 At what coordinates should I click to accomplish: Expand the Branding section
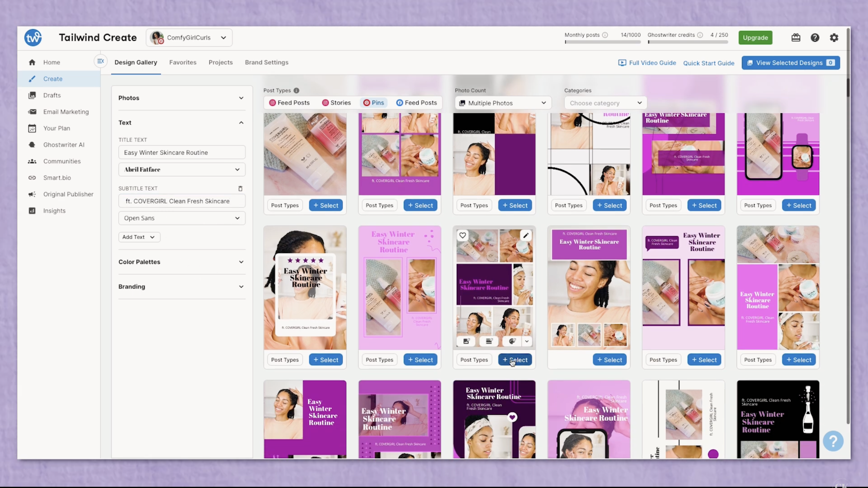[182, 286]
